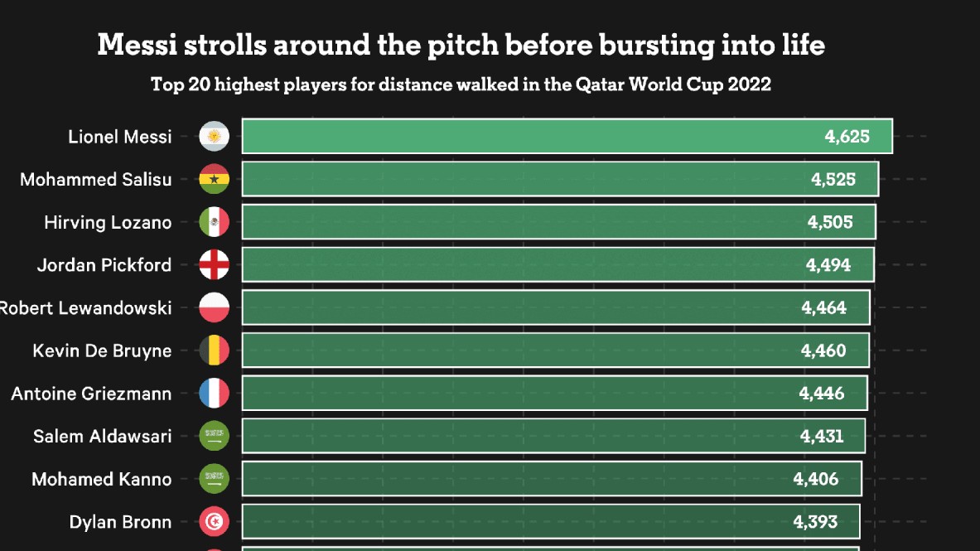Click the England flag beside Jordan Pickford

click(215, 265)
